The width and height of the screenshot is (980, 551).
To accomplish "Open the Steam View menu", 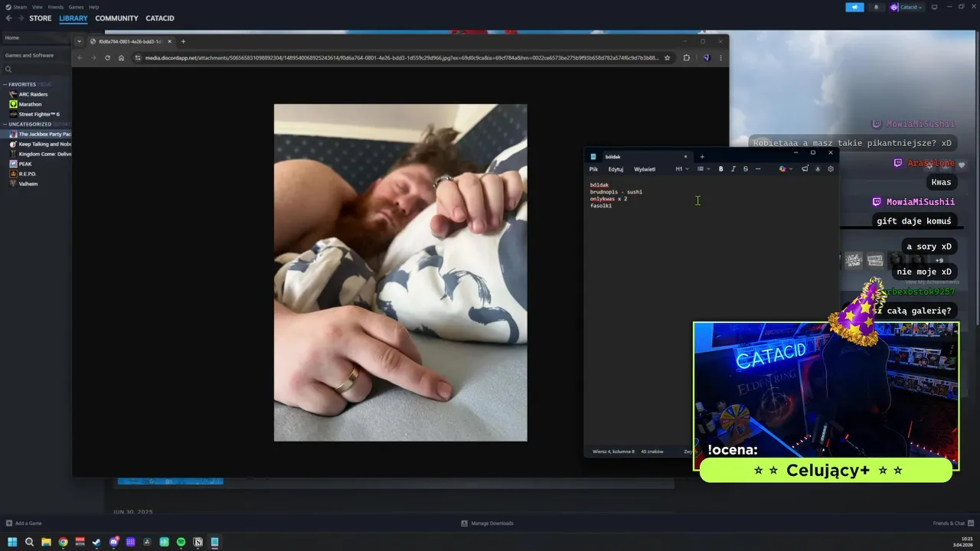I will pos(38,7).
